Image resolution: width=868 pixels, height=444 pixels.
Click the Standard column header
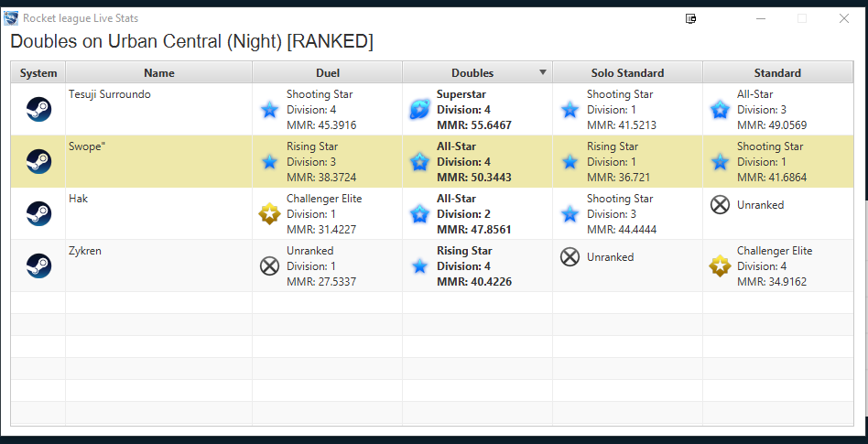pos(777,72)
